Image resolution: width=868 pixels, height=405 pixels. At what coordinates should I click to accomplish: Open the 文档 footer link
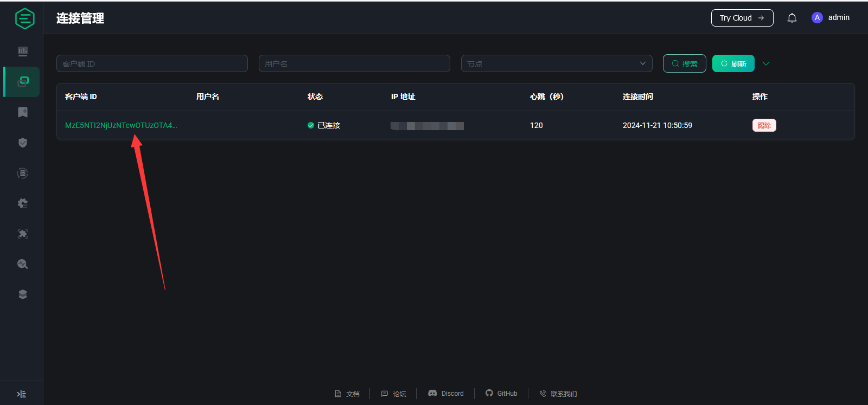tap(347, 394)
